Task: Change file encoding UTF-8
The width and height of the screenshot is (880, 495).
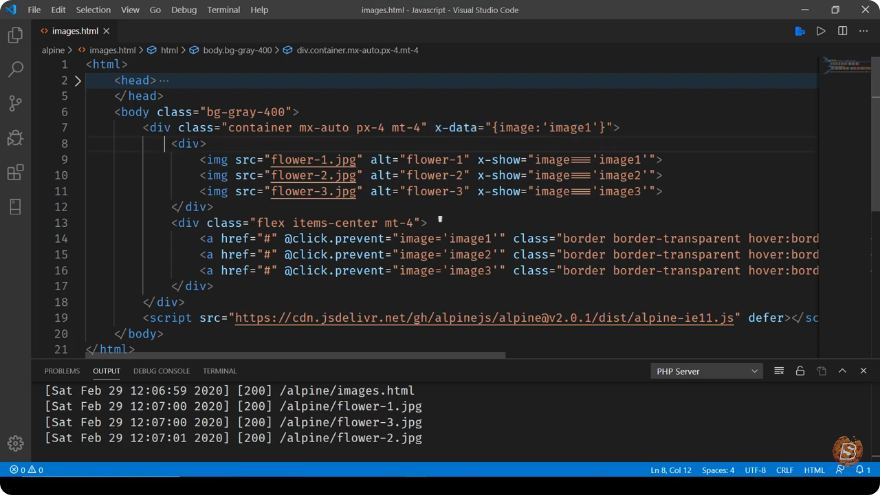Action: (x=755, y=470)
